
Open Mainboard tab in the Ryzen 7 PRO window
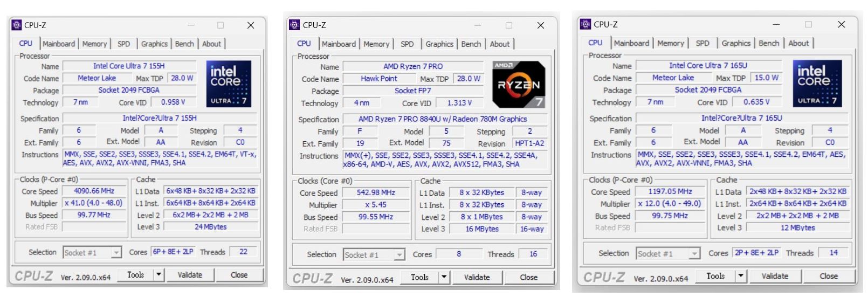(339, 44)
